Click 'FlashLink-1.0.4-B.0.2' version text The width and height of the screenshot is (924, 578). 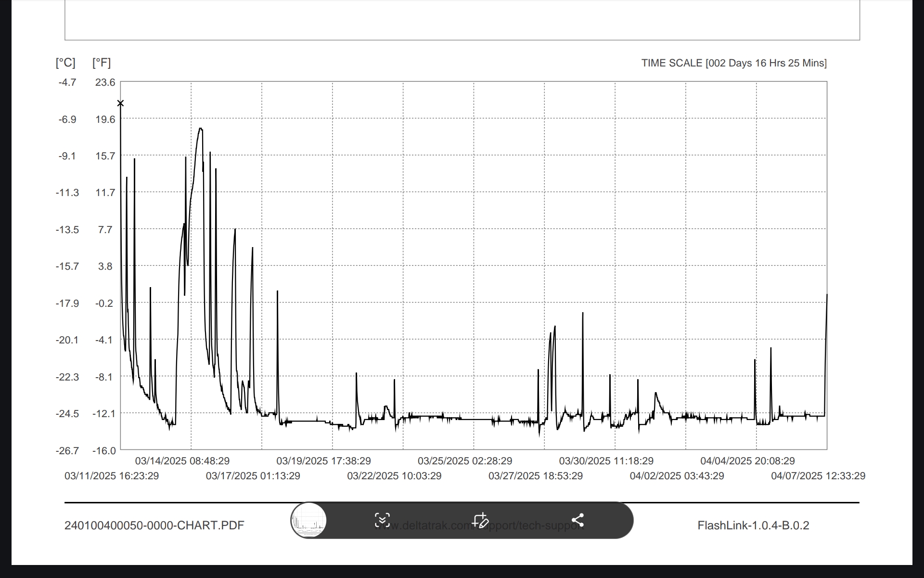point(753,525)
